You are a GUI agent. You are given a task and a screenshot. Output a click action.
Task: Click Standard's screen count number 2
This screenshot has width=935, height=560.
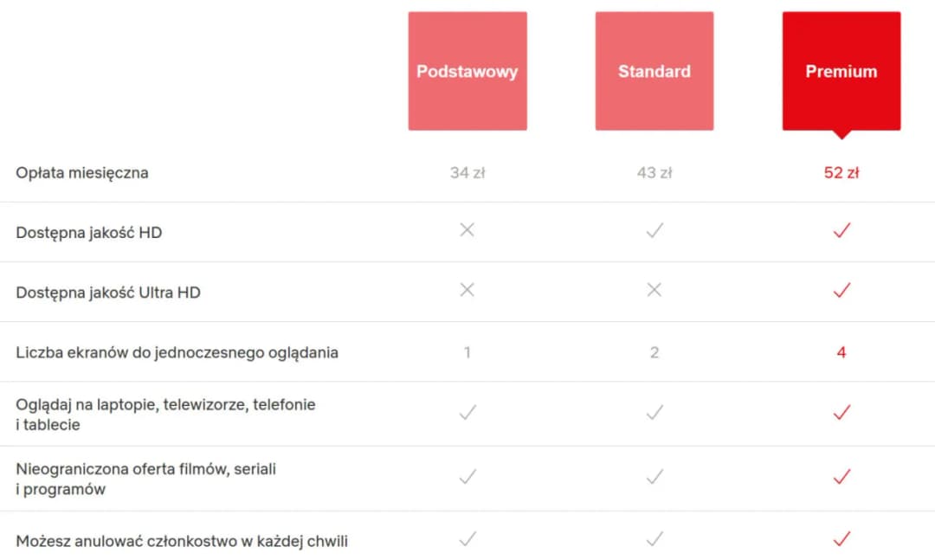(654, 352)
